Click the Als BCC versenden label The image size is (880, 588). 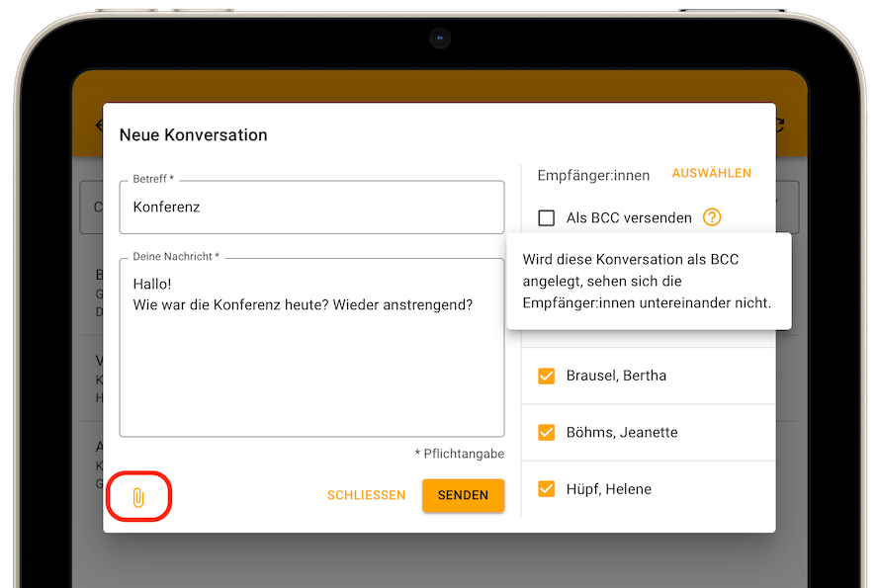tap(629, 217)
